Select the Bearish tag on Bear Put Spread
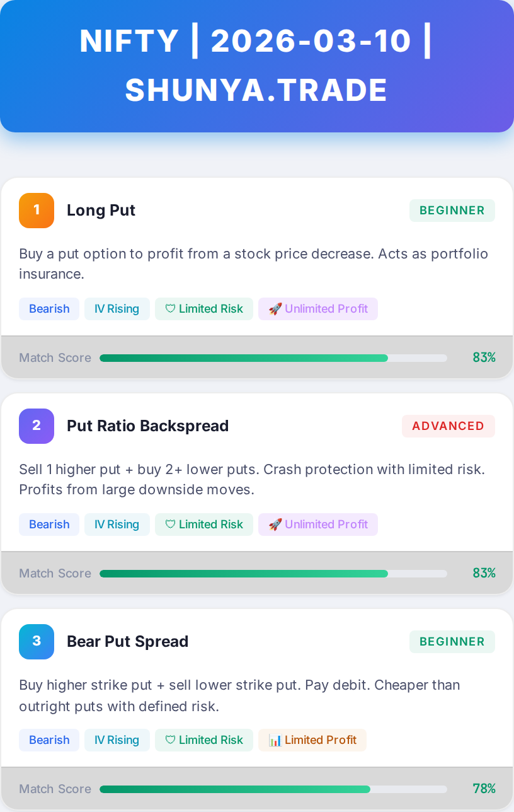Image resolution: width=514 pixels, height=812 pixels. pyautogui.click(x=49, y=740)
